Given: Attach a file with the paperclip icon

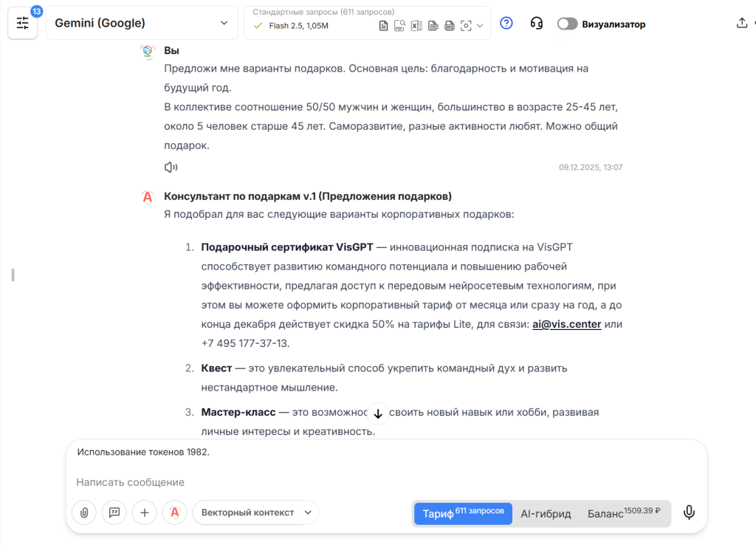Looking at the screenshot, I should click(x=83, y=512).
